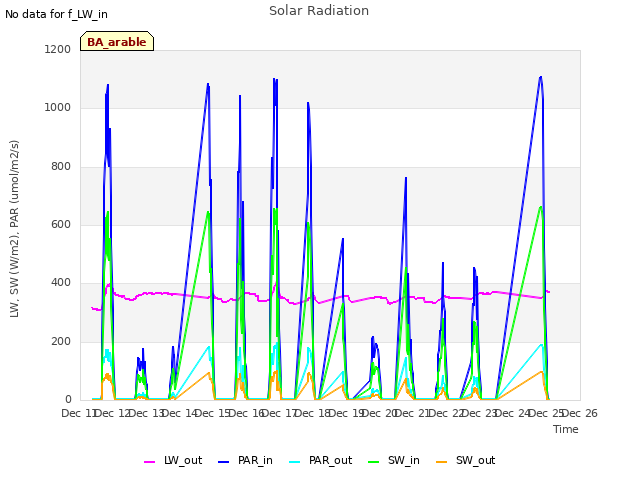The height and width of the screenshot is (480, 640).
Task: Click the 600 y-axis tick label
Action: 61,224
